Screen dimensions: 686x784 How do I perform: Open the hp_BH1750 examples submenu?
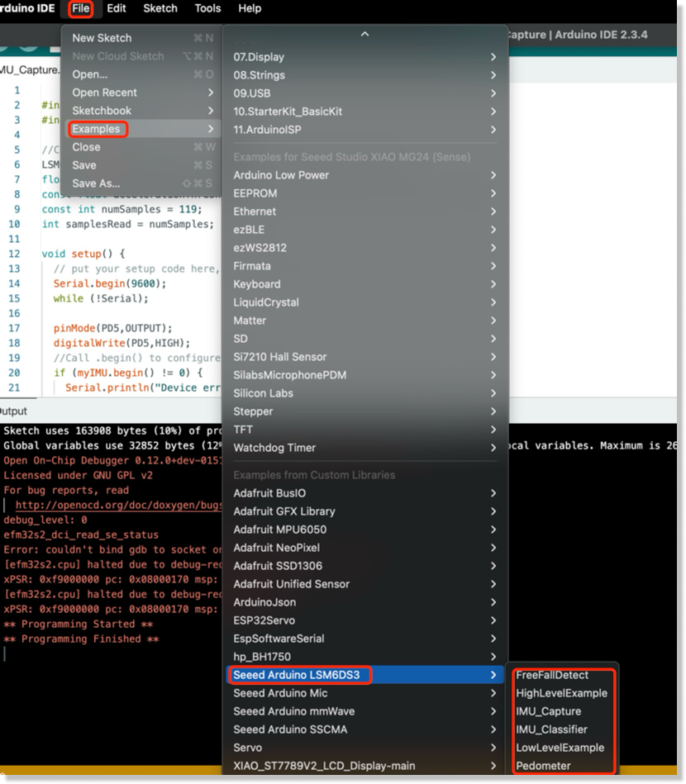point(364,657)
